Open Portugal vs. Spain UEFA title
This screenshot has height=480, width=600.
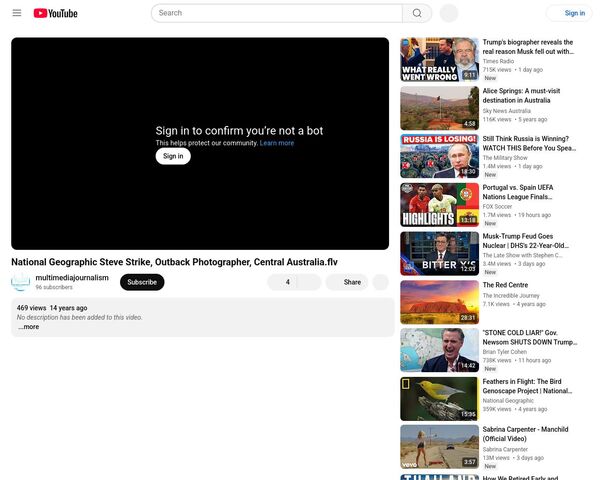click(x=518, y=192)
